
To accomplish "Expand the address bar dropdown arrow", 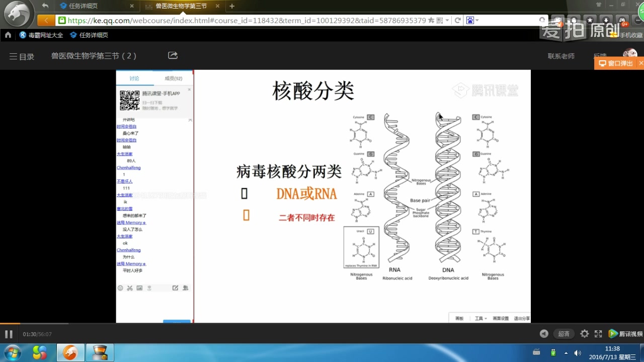I will pos(447,21).
